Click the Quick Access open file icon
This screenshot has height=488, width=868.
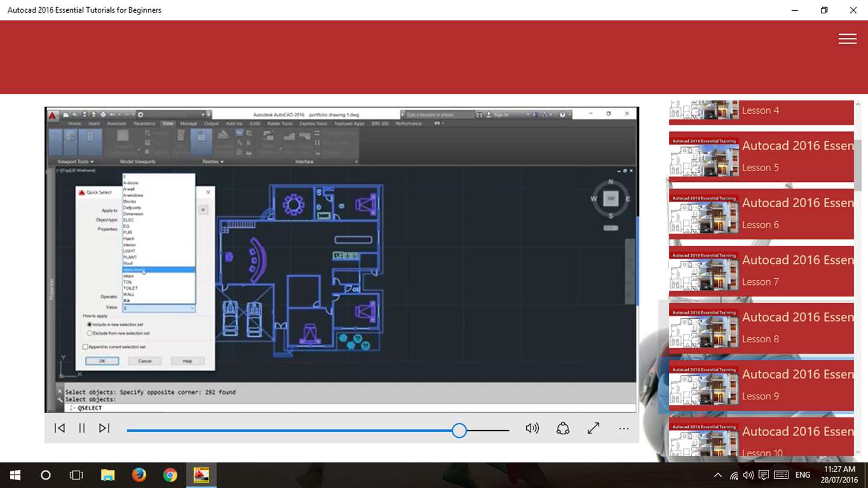(75, 114)
